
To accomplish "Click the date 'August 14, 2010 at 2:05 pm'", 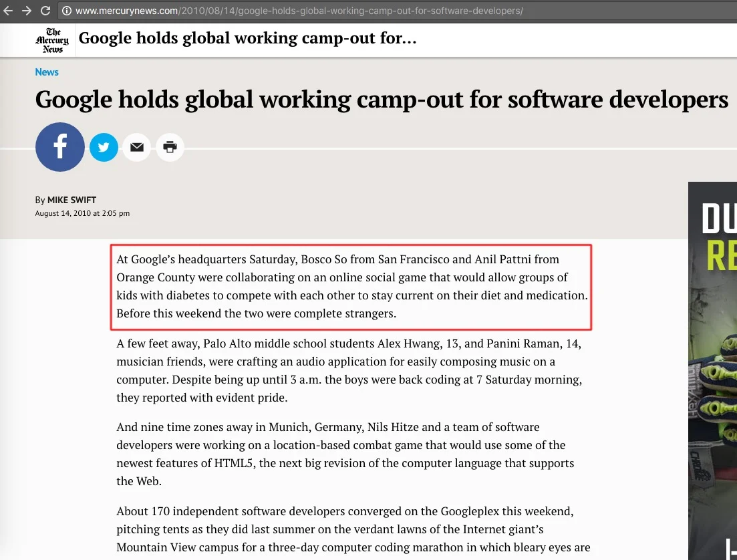I will 82,213.
